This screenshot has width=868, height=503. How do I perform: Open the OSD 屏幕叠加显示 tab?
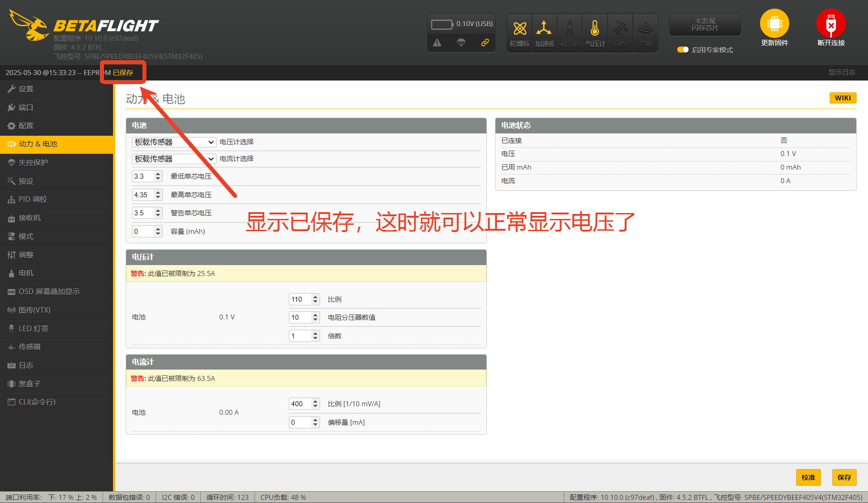[x=57, y=292]
